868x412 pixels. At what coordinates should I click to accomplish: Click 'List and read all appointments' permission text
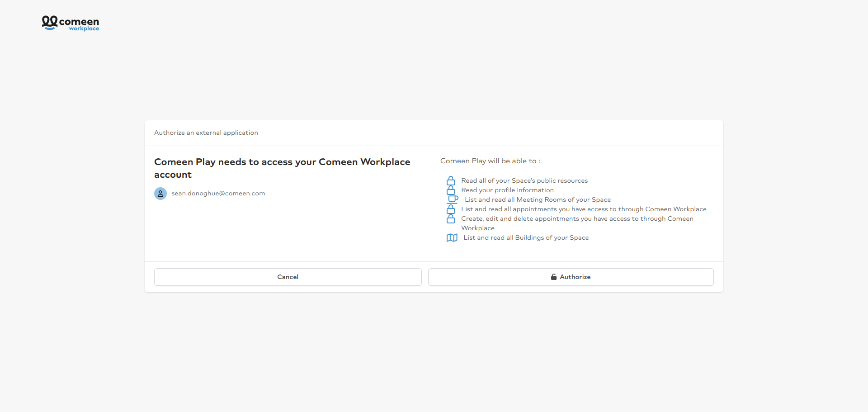[x=584, y=209]
